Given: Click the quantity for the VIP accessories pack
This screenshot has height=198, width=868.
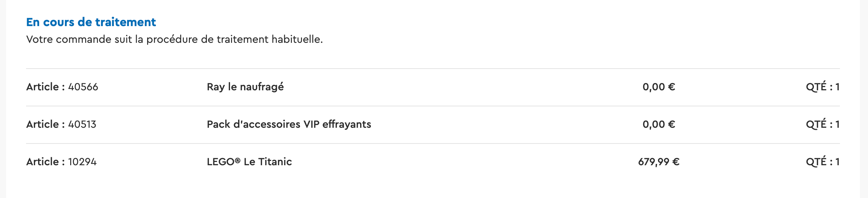Looking at the screenshot, I should (822, 124).
